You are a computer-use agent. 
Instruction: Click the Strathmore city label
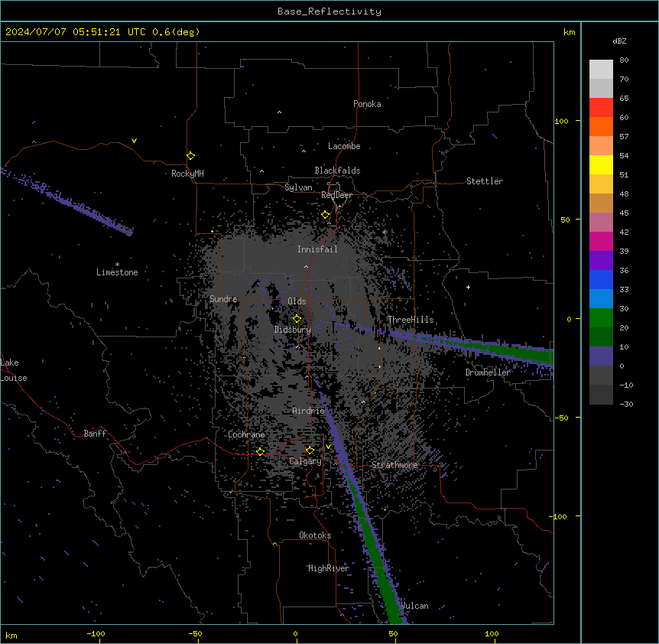(x=394, y=465)
